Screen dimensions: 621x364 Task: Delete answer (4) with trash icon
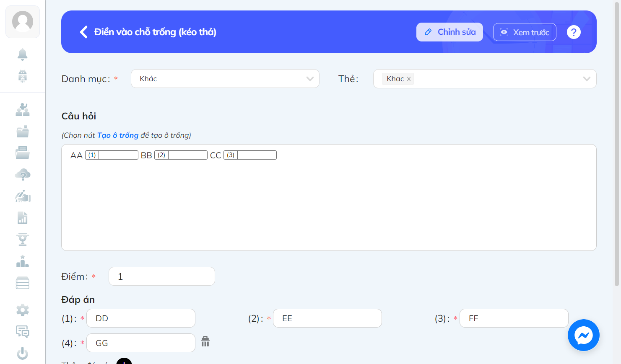205,342
